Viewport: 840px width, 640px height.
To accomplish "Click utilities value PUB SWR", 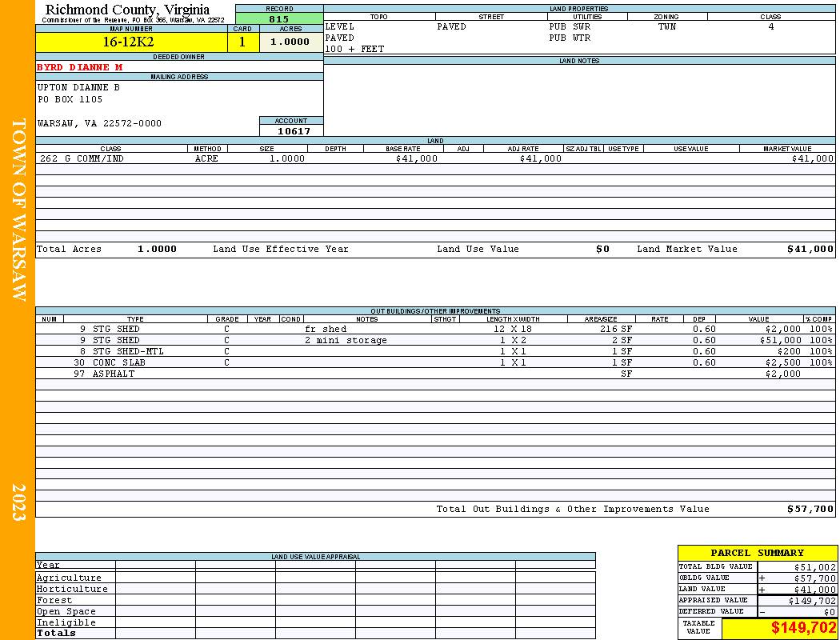I will tap(570, 26).
